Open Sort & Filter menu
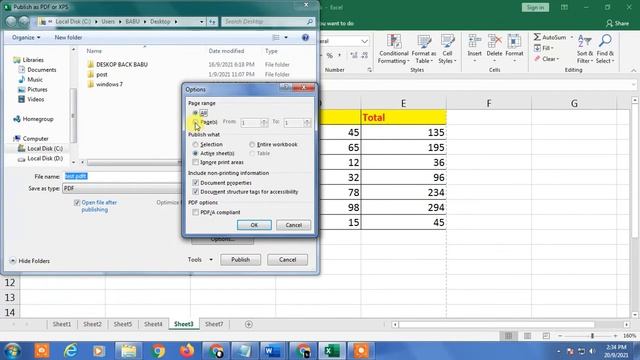The height and width of the screenshot is (360, 640). (x=585, y=49)
